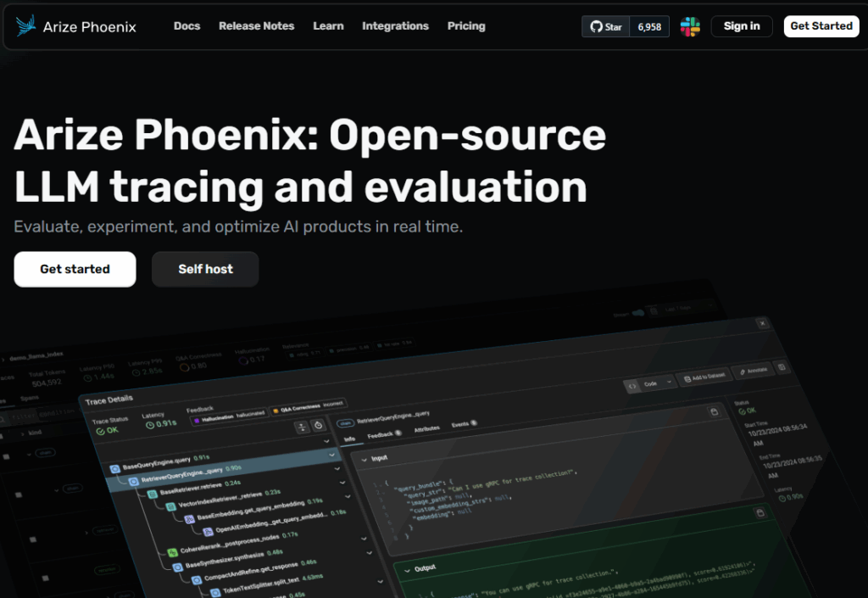This screenshot has height=598, width=868.
Task: Select the BaseEmbedding.get_query_embedding span row
Action: (x=253, y=510)
